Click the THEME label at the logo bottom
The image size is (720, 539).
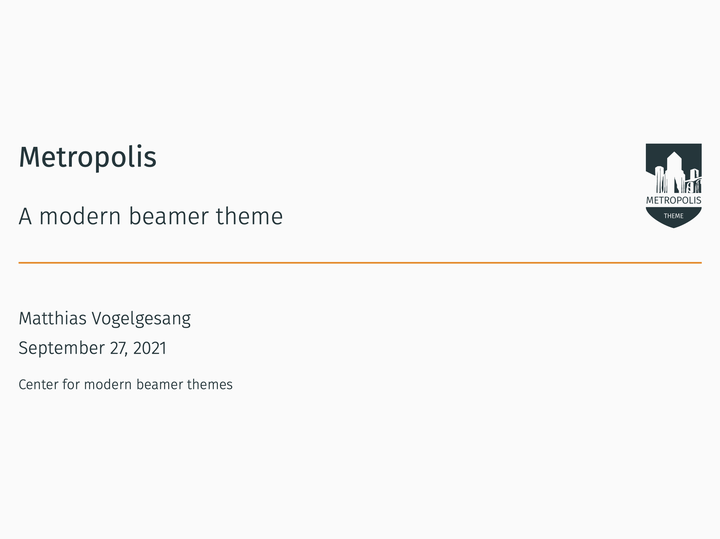[x=673, y=215]
